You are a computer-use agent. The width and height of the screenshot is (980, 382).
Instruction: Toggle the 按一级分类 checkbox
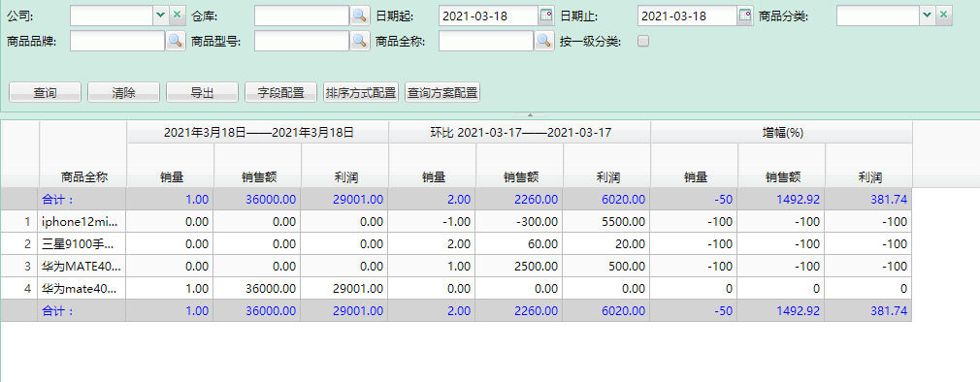(643, 41)
